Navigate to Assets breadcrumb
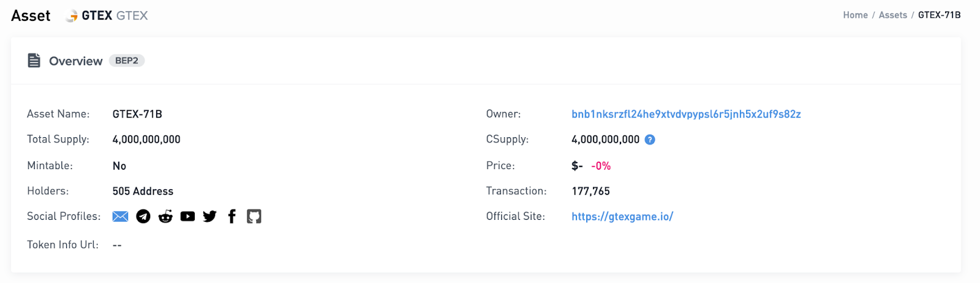This screenshot has width=980, height=283. pos(892,15)
